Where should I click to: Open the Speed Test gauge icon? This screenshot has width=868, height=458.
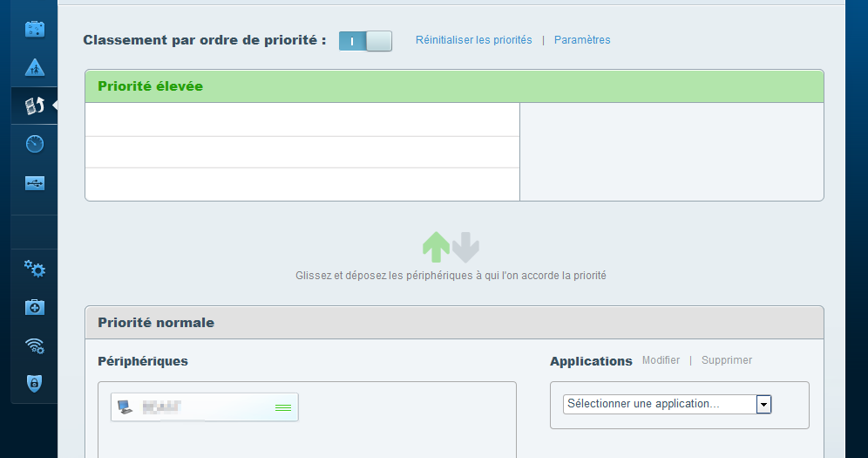coord(35,144)
